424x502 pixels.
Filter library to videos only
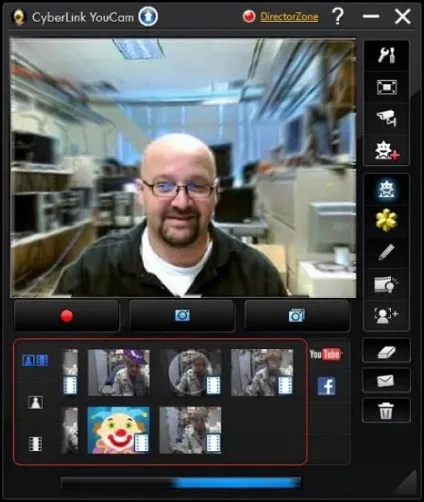click(35, 444)
